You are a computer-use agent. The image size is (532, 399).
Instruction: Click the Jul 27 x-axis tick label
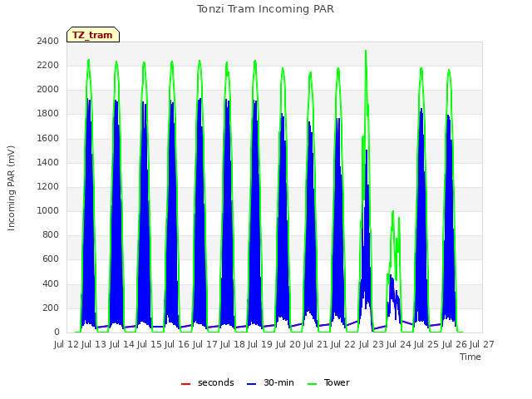point(482,344)
